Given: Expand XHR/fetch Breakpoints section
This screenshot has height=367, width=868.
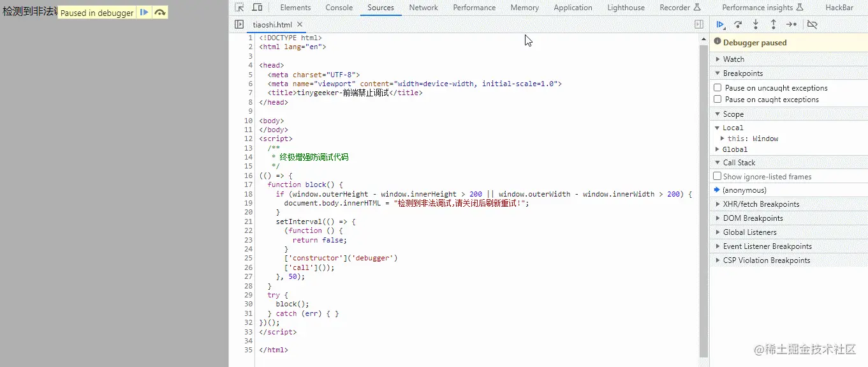Looking at the screenshot, I should point(788,204).
